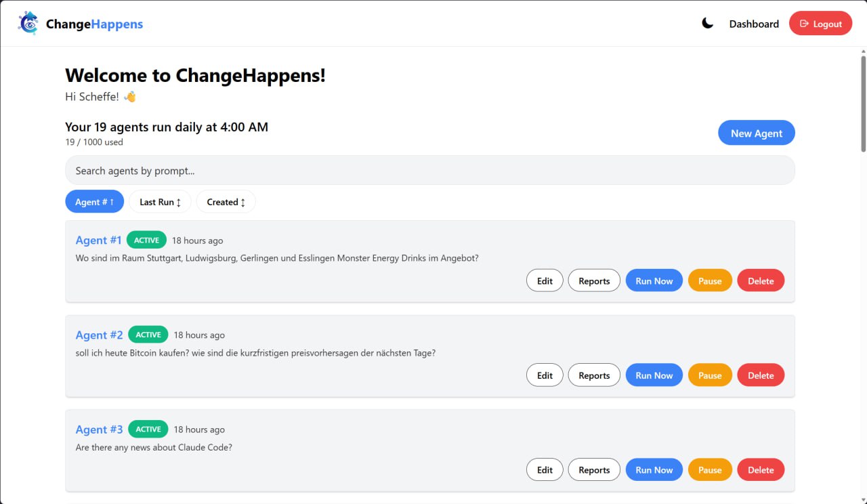Image resolution: width=867 pixels, height=504 pixels.
Task: Create a New Agent
Action: click(x=757, y=133)
